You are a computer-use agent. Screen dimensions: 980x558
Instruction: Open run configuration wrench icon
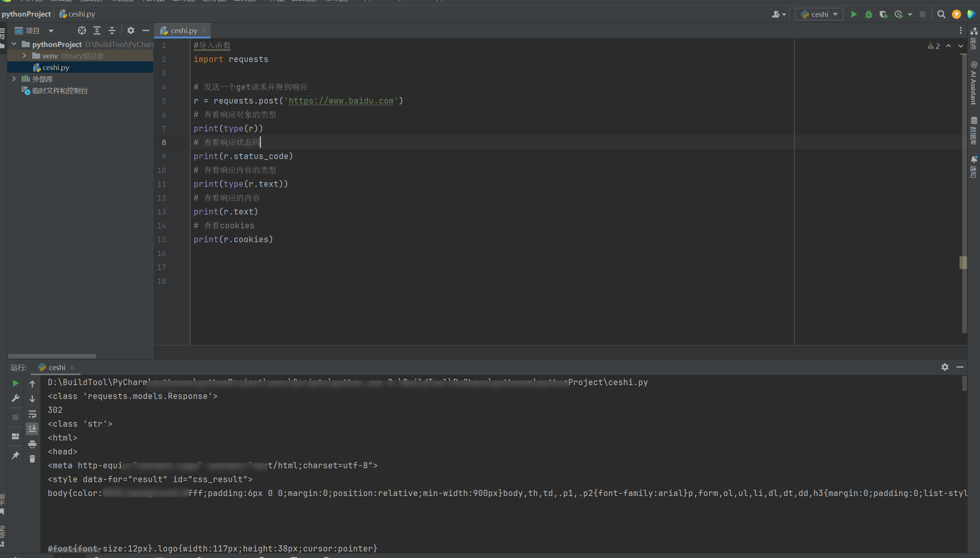[x=15, y=398]
